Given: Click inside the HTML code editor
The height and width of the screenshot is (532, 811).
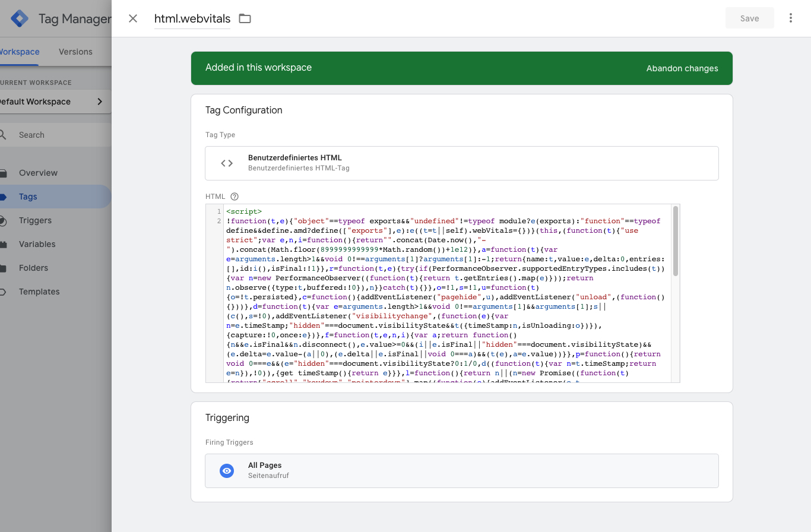Looking at the screenshot, I should (445, 297).
